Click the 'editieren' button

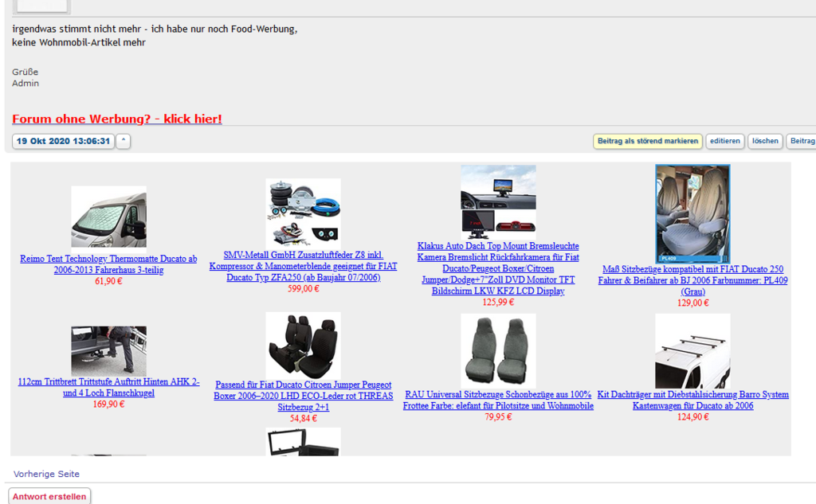[x=725, y=141]
